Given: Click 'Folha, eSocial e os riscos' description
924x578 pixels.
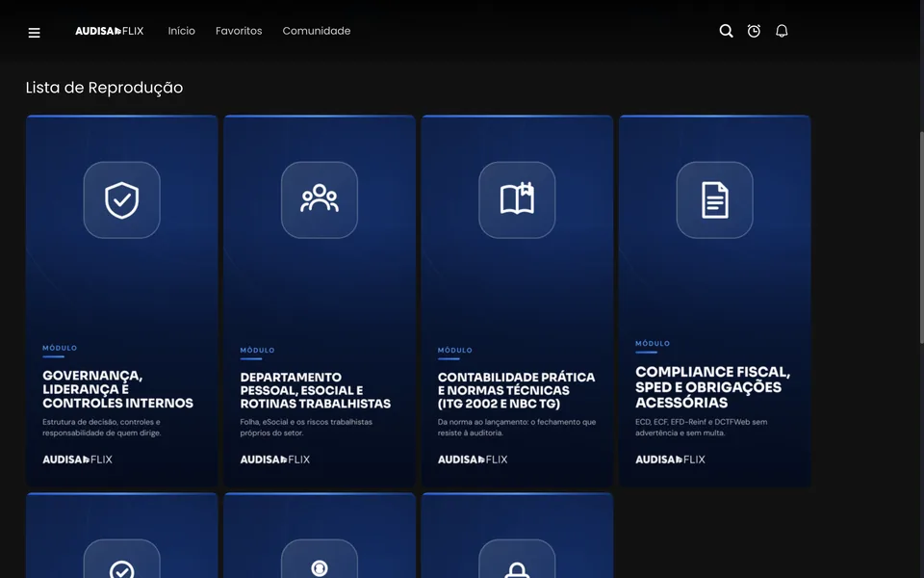Looking at the screenshot, I should coord(306,428).
